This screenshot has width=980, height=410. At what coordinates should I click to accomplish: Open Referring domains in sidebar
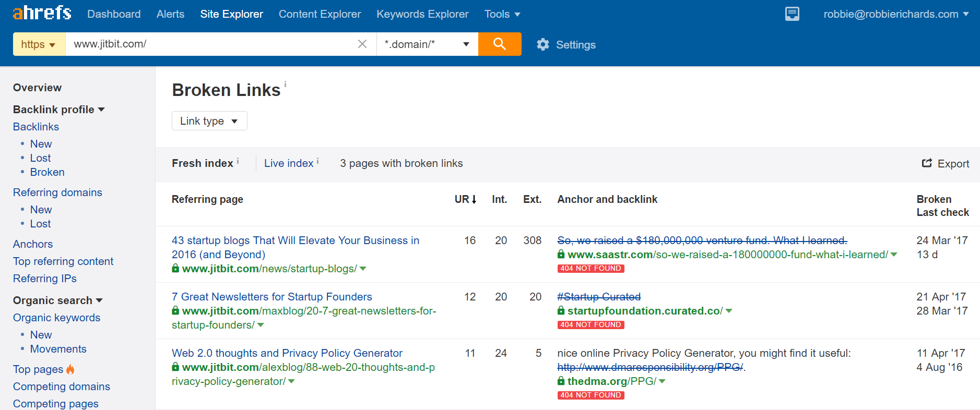point(57,192)
